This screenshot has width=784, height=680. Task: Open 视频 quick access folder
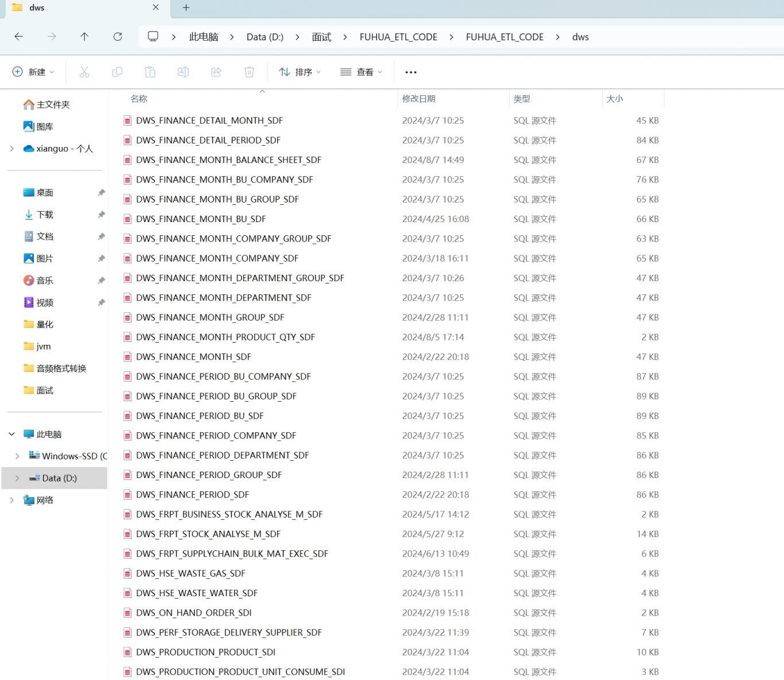[x=38, y=302]
